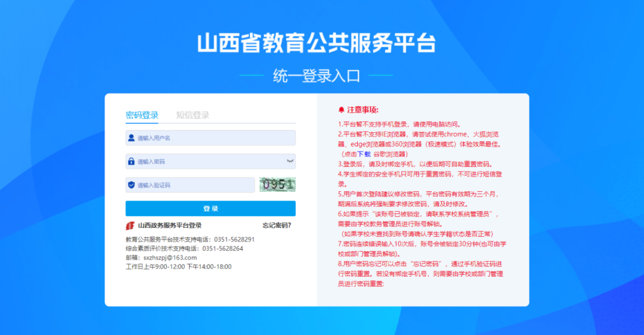Click notice 5 about 修改密码
644x335 pixels.
coord(418,199)
